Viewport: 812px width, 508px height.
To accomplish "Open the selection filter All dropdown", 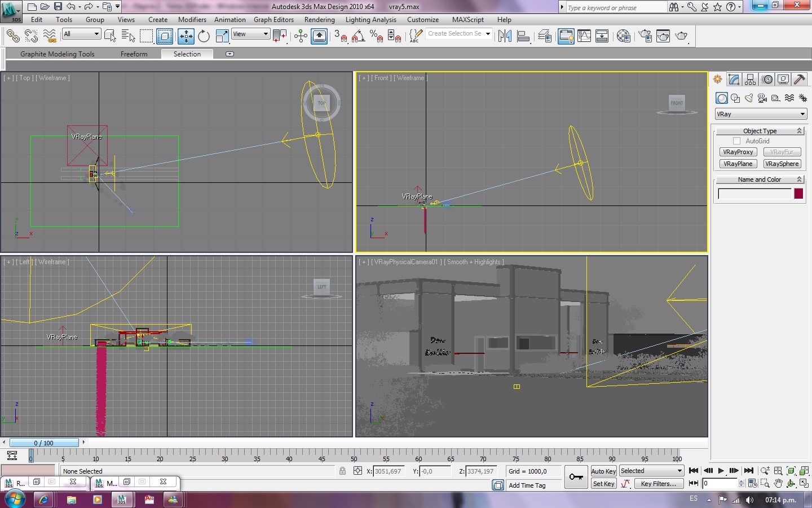I will [81, 34].
